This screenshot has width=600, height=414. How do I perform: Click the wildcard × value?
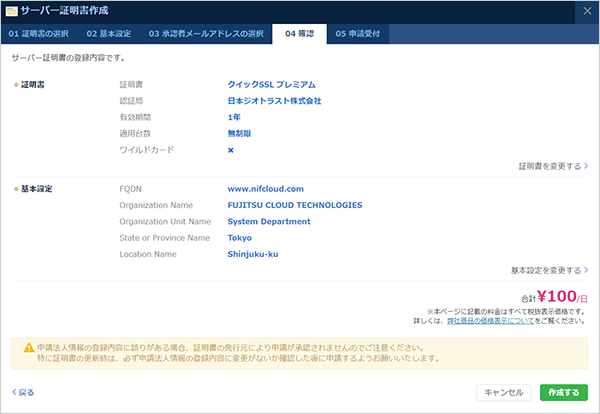(x=231, y=150)
